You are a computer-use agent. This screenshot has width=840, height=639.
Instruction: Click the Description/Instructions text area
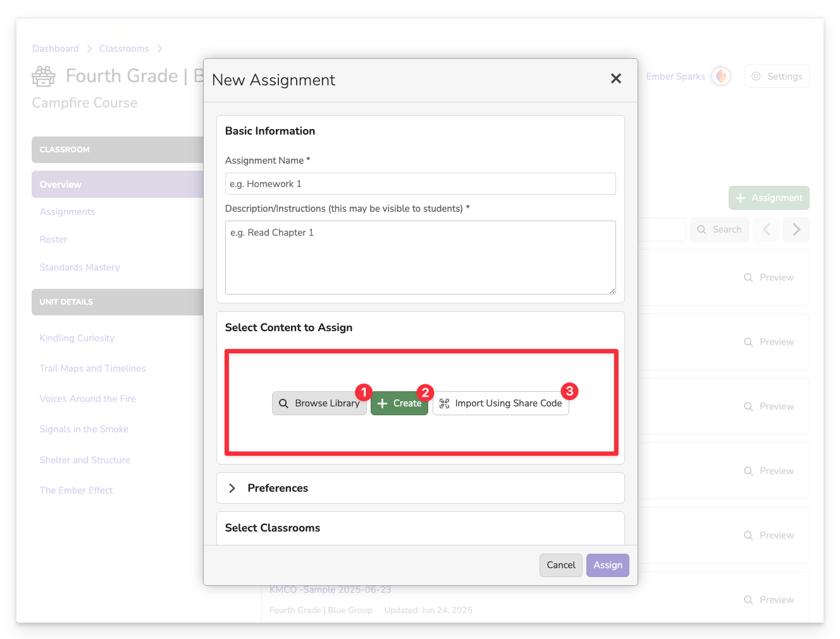pos(420,257)
